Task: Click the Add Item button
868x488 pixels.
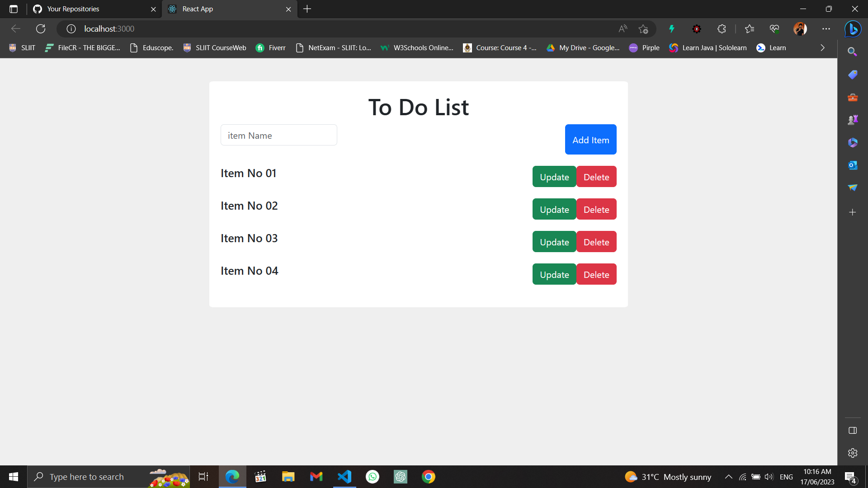Action: pyautogui.click(x=590, y=139)
